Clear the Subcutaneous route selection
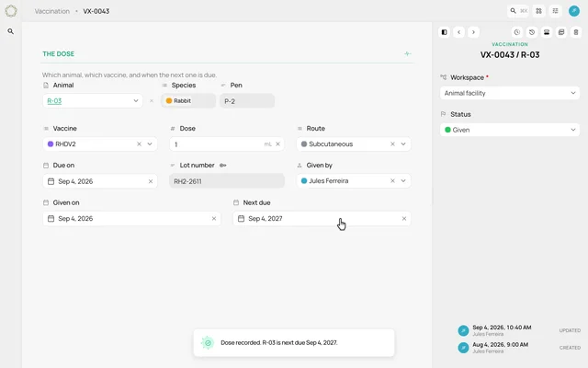Screen dimensions: 588x368 (x=392, y=144)
